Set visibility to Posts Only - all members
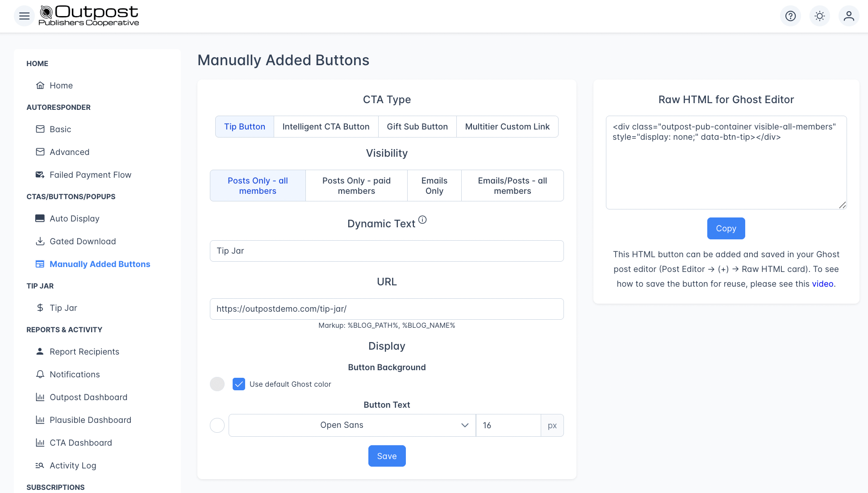This screenshot has height=493, width=868. click(258, 185)
